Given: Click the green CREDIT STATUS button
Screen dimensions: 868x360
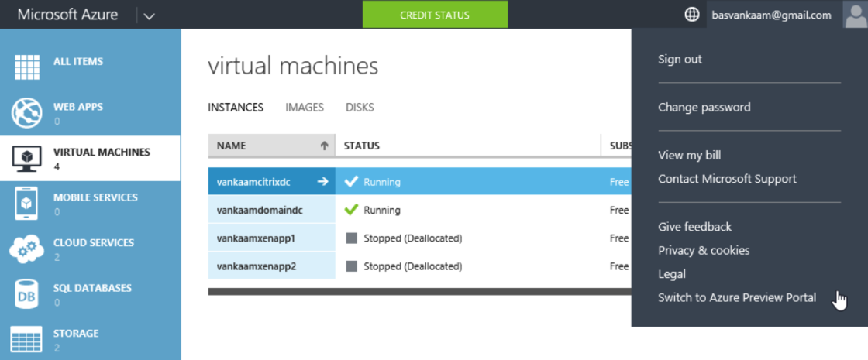Looking at the screenshot, I should point(435,15).
